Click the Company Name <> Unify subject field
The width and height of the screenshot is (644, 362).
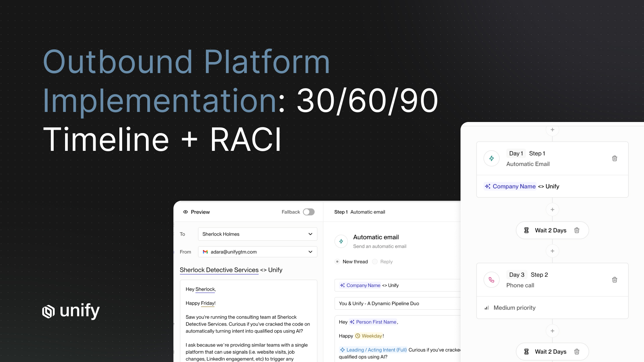coord(397,285)
